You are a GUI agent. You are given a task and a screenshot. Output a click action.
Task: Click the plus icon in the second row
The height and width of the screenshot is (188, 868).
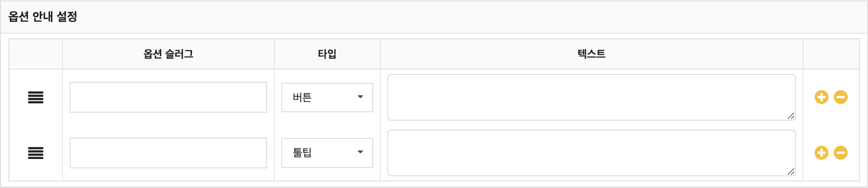click(821, 153)
